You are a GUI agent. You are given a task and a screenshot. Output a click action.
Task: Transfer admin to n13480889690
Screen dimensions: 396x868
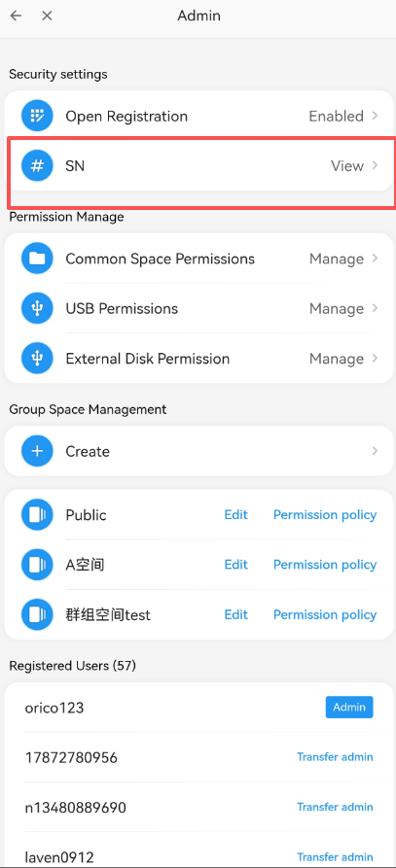pyautogui.click(x=335, y=807)
